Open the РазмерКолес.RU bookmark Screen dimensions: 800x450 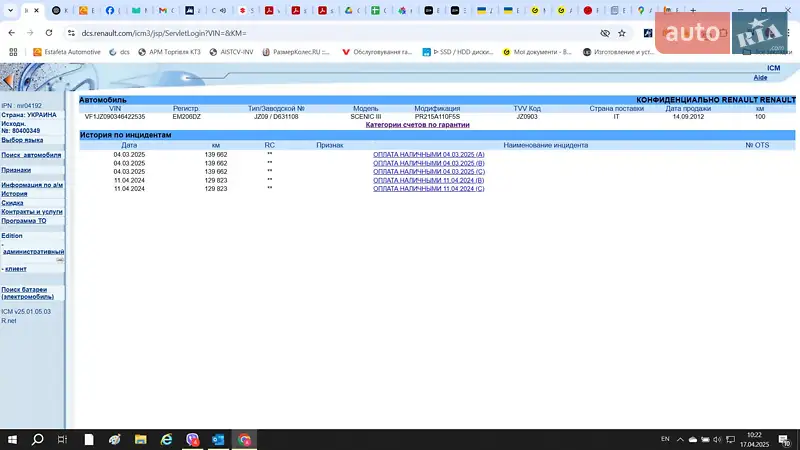coord(296,51)
